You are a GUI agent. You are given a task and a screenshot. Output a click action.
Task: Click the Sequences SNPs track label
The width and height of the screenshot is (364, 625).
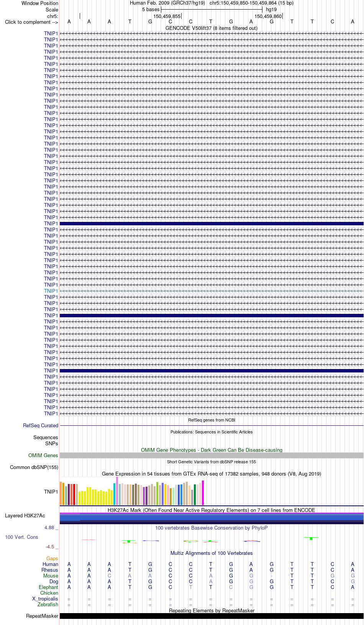[x=46, y=440]
